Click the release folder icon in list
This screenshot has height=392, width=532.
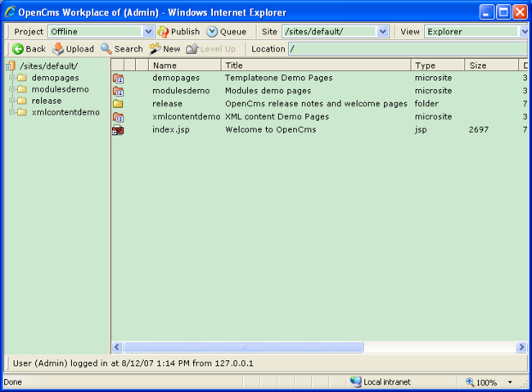click(x=118, y=104)
